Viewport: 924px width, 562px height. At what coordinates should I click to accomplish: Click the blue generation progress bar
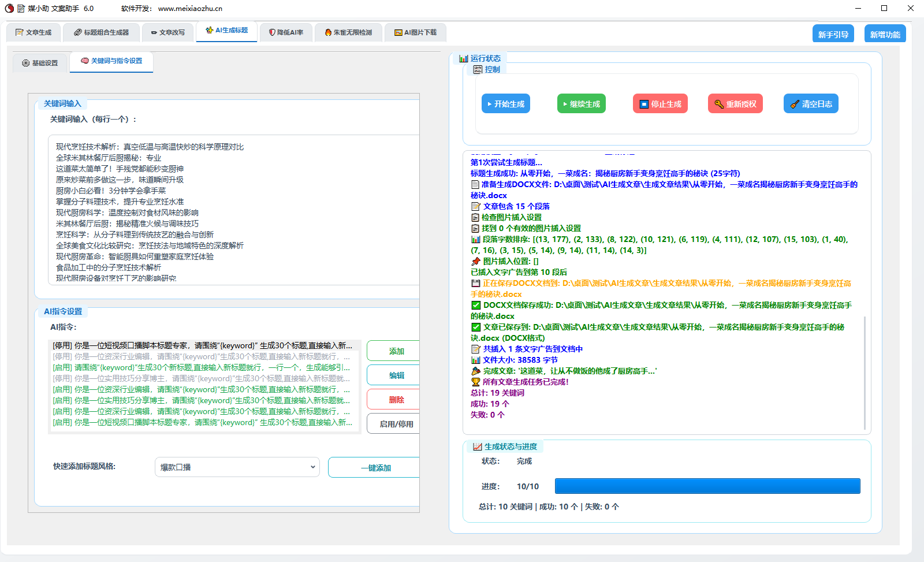point(707,486)
